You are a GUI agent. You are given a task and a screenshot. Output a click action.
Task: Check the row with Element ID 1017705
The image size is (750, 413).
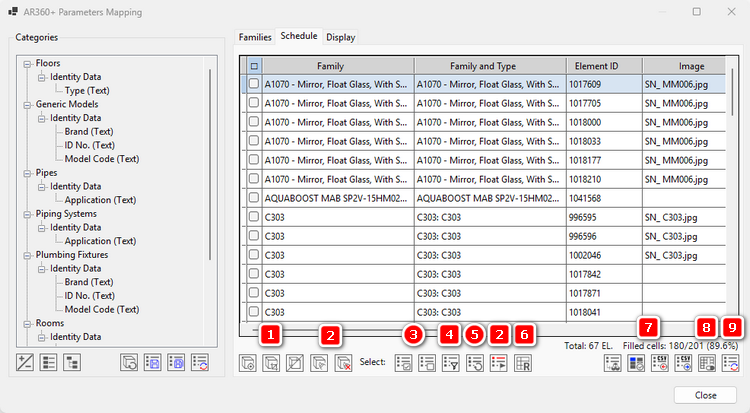(x=254, y=102)
